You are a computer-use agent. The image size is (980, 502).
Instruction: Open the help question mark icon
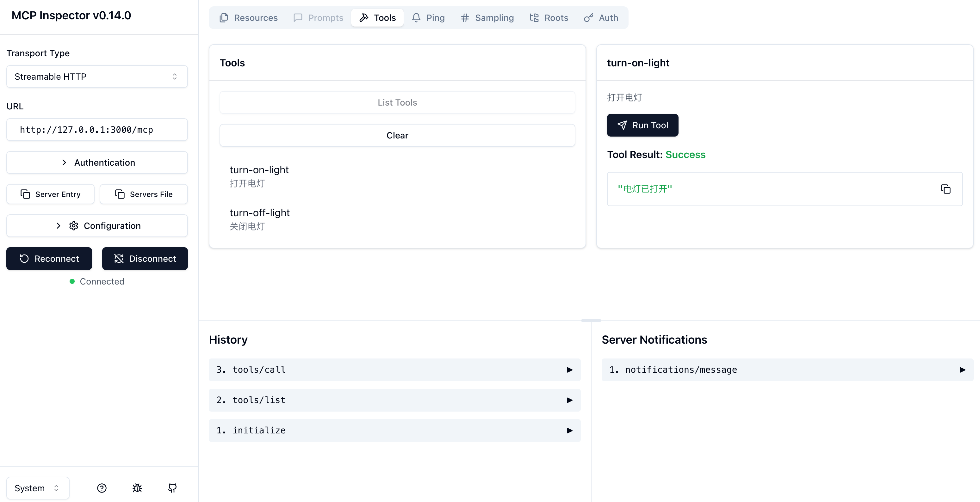pyautogui.click(x=102, y=488)
